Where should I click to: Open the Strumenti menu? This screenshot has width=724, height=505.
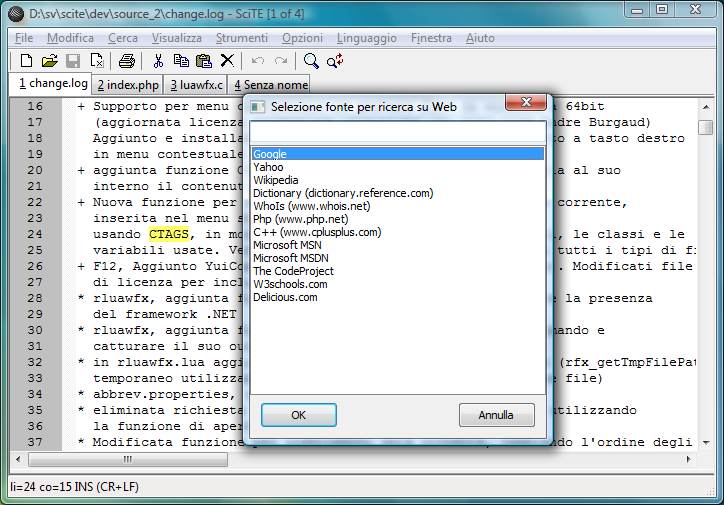coord(241,38)
